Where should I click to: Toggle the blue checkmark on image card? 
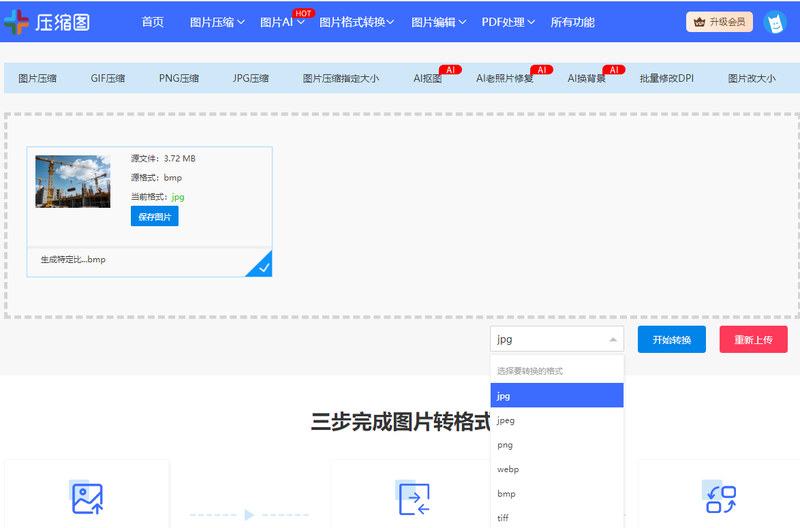pyautogui.click(x=261, y=266)
